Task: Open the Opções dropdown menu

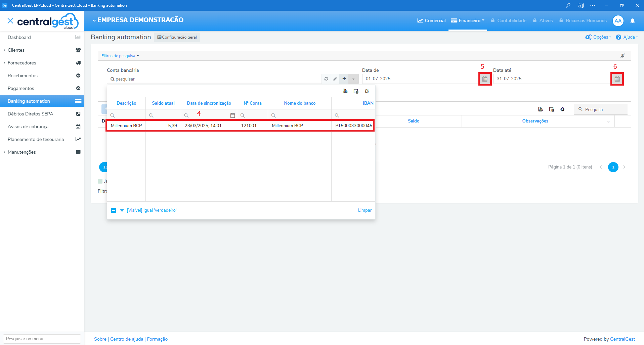Action: click(x=598, y=37)
